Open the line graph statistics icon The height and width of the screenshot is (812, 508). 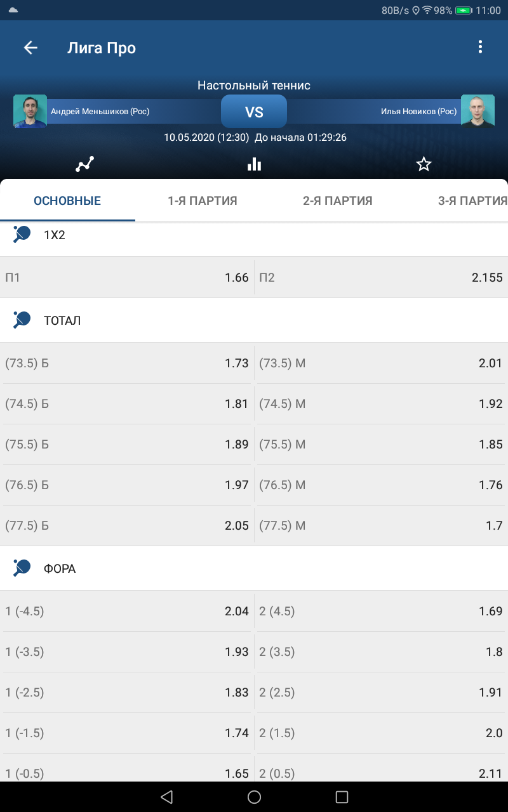pos(84,164)
